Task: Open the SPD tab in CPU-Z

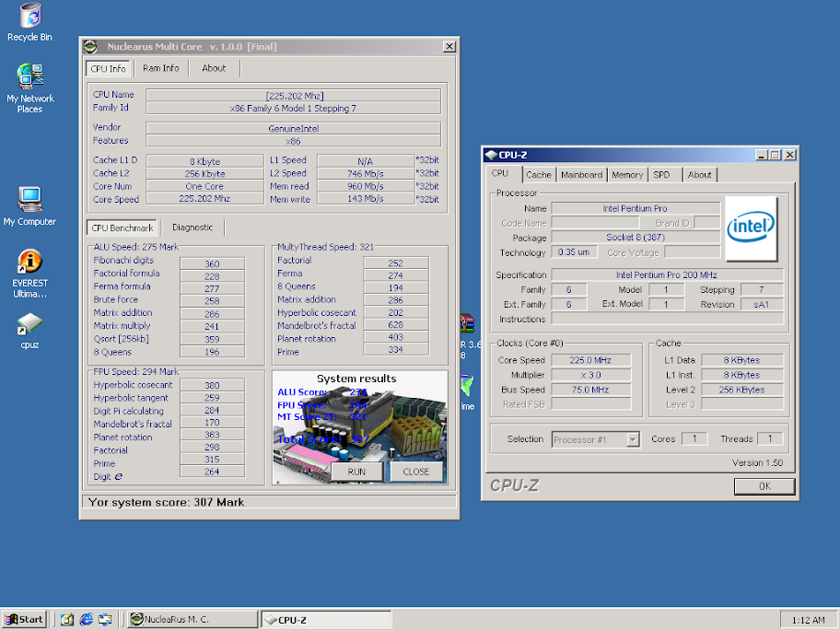Action: point(661,174)
